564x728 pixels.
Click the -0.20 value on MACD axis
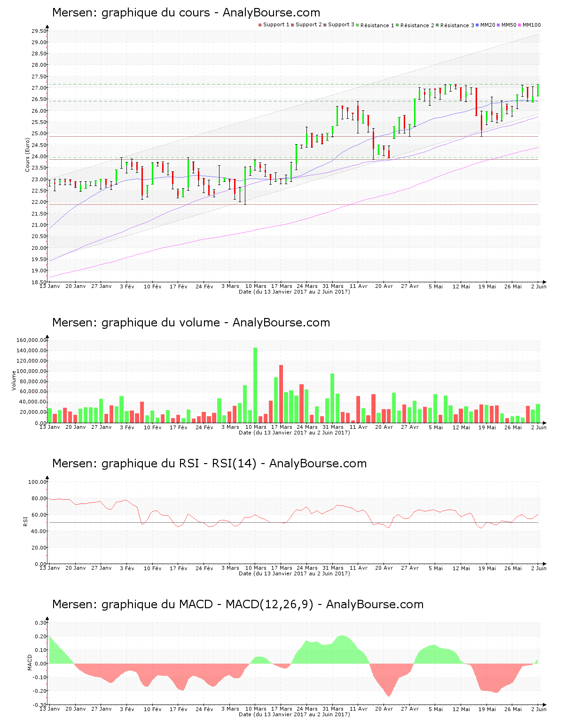click(40, 691)
